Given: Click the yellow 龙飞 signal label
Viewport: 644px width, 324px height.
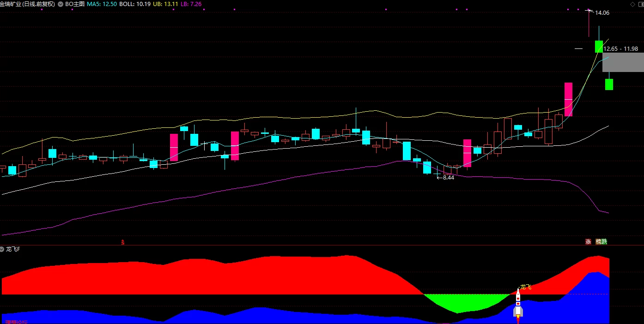Looking at the screenshot, I should click(x=526, y=287).
